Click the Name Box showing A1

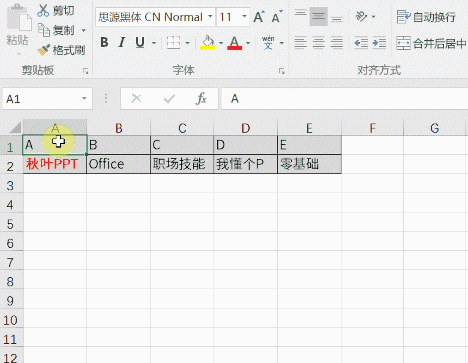point(41,99)
